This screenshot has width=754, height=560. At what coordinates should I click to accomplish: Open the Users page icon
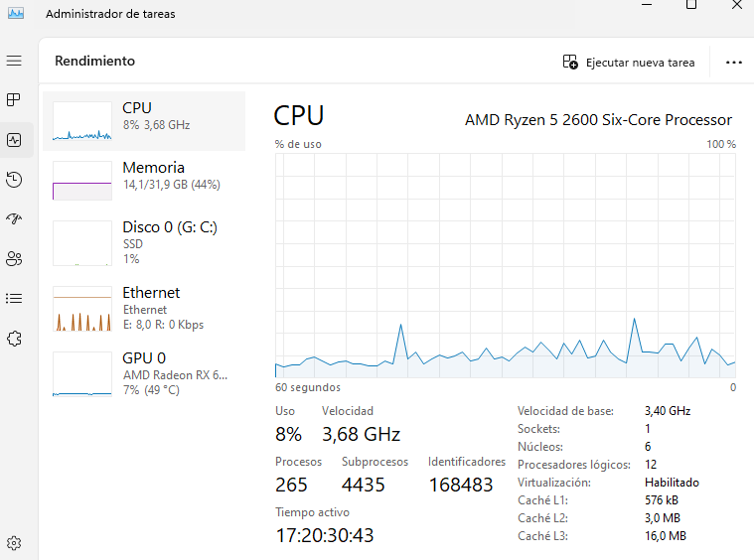tap(14, 258)
